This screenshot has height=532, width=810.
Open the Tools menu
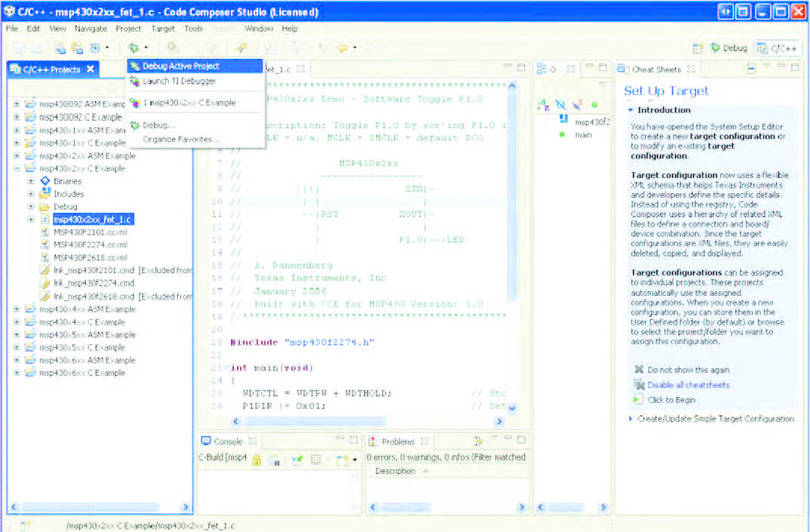click(193, 29)
